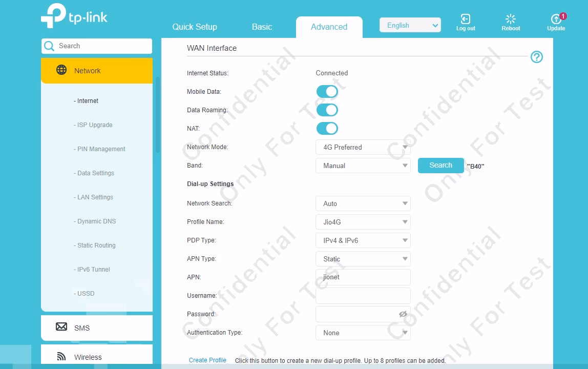
Task: Click the Username input field
Action: 363,295
